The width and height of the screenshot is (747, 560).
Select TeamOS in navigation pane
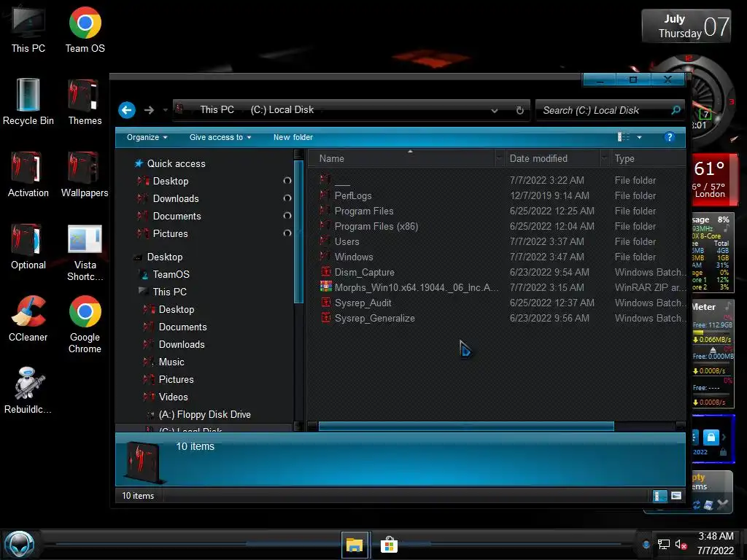[x=165, y=274]
